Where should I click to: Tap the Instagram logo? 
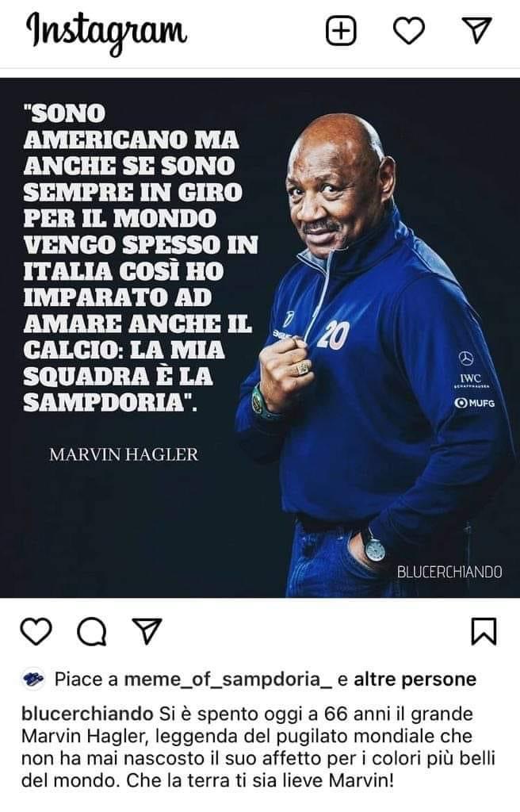click(107, 31)
